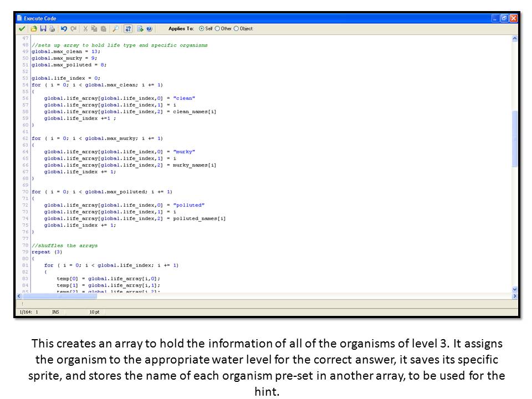Click the vertical scrollbar up arrow

point(515,39)
